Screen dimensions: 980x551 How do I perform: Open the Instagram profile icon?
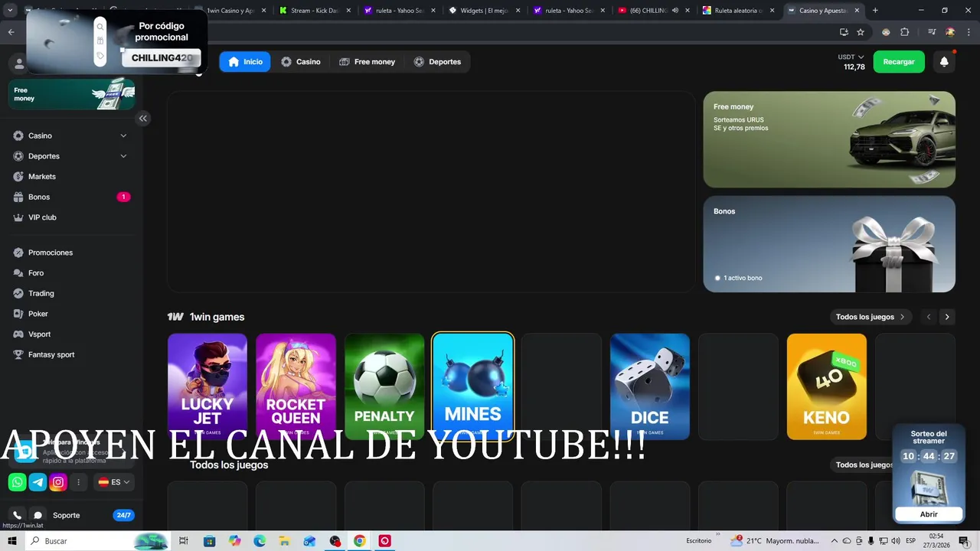[58, 482]
